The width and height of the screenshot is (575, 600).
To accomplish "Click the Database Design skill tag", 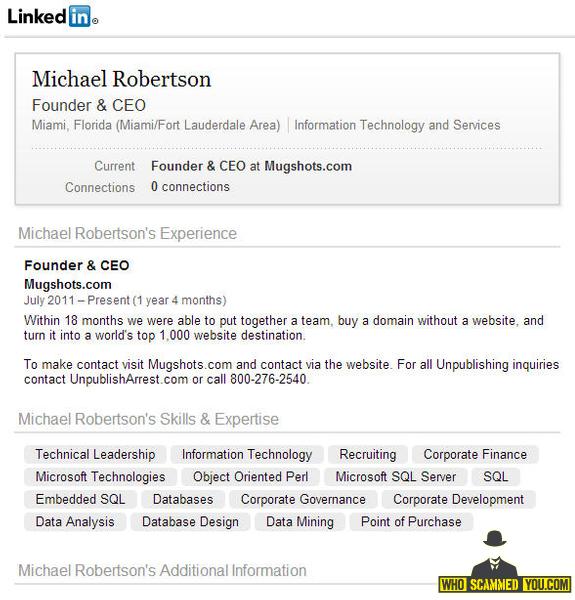I will tap(190, 522).
